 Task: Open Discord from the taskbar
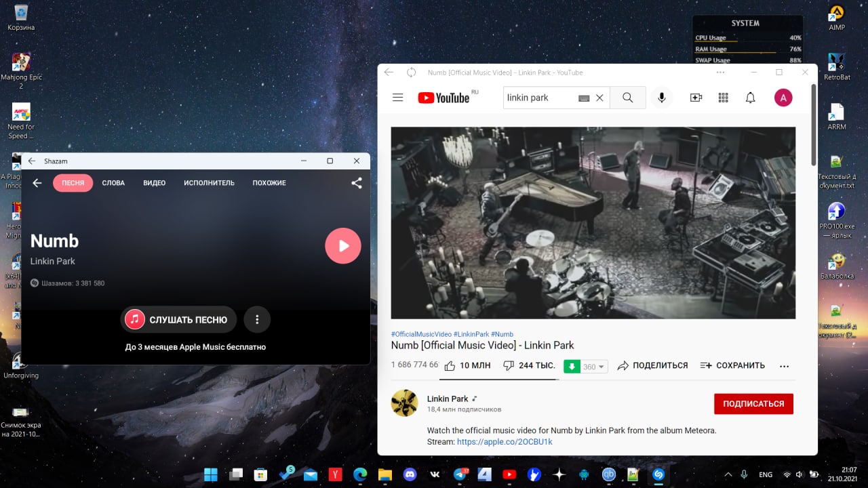(x=410, y=474)
